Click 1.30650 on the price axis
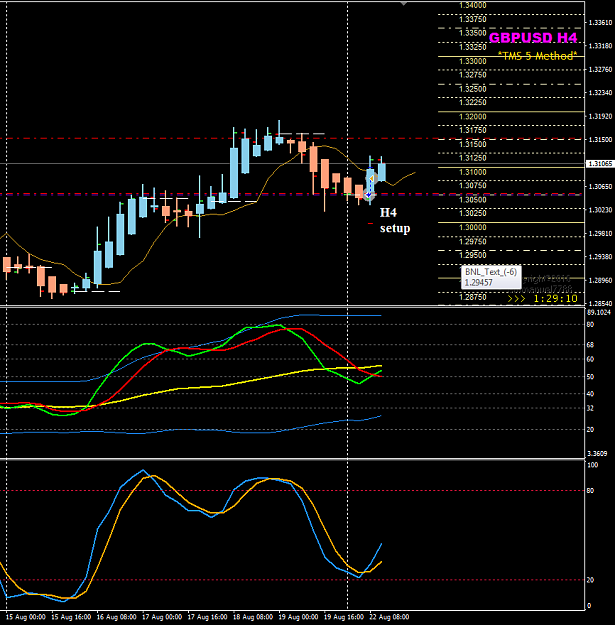615x625 pixels. (600, 187)
